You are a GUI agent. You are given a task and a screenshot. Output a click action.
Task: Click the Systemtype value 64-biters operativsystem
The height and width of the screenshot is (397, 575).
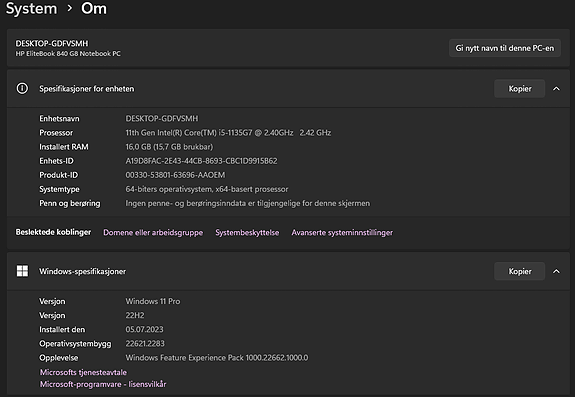pyautogui.click(x=207, y=189)
